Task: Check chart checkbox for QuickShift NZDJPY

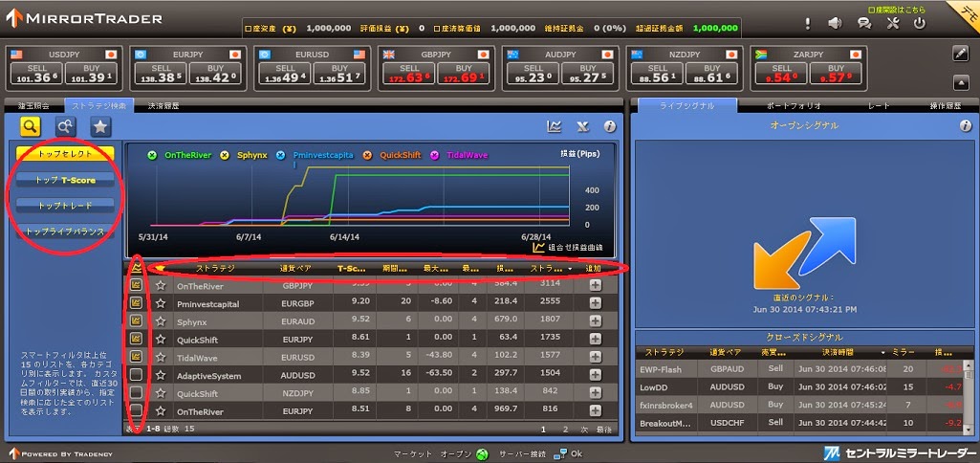Action: pos(137,393)
